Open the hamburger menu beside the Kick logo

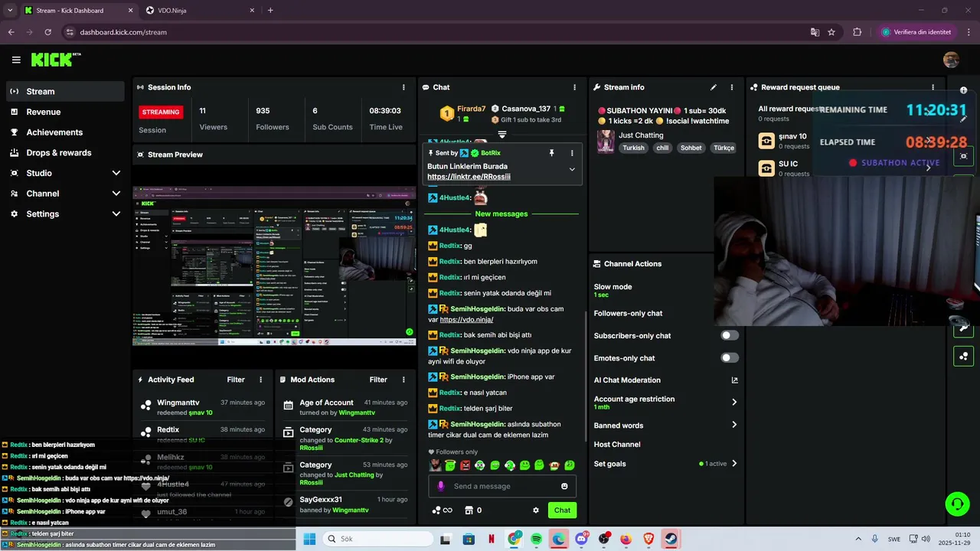pyautogui.click(x=16, y=60)
